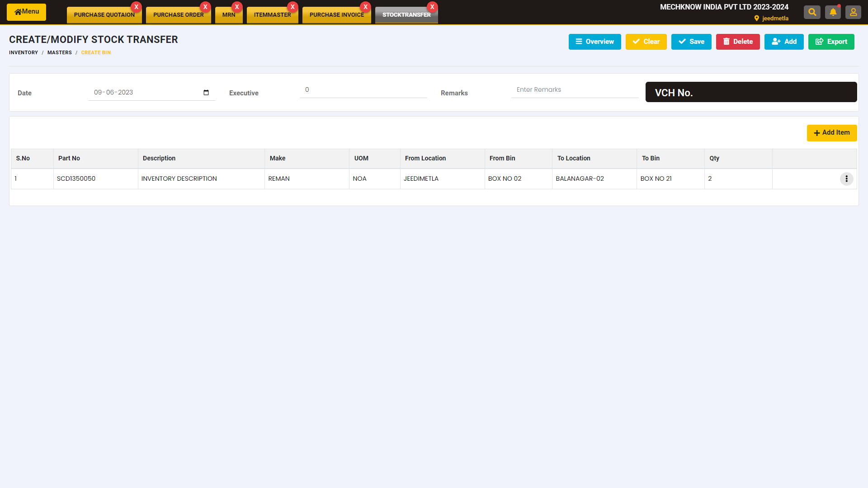Screen dimensions: 868x488
Task: Open the search magnifier icon
Action: (x=812, y=12)
